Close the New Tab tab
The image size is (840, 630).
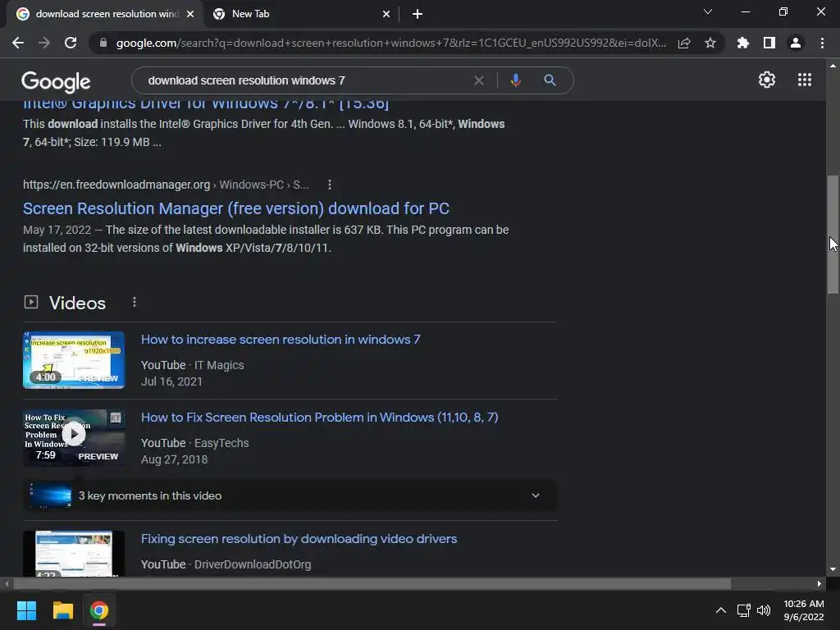coord(386,14)
